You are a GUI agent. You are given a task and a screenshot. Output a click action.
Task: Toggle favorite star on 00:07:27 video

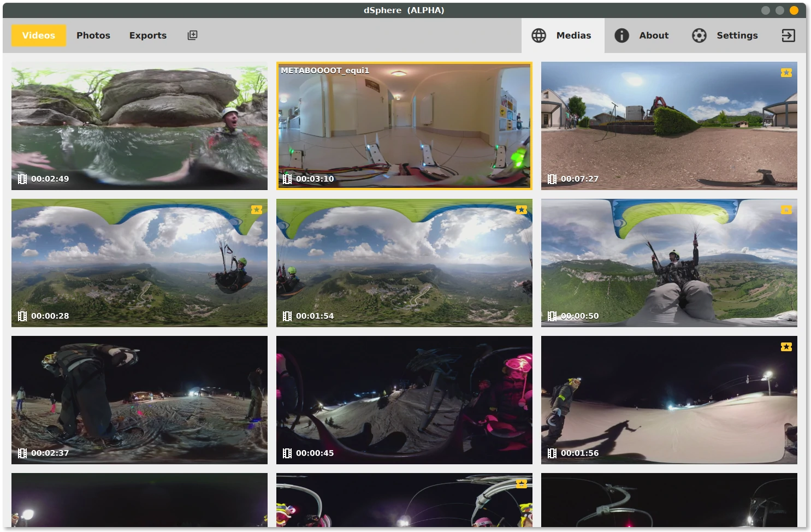[786, 73]
